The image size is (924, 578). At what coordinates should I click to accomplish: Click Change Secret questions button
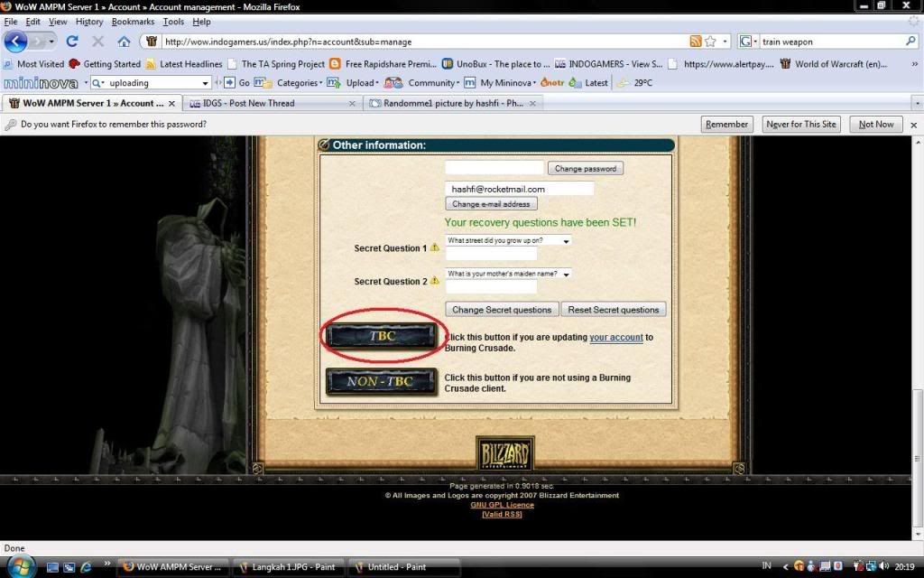[x=502, y=310]
